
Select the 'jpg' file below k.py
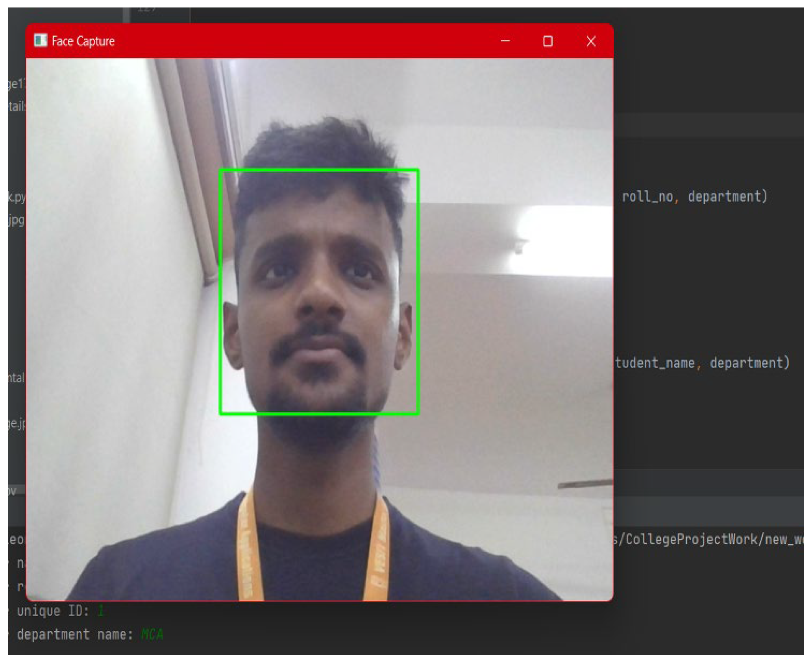[17, 220]
